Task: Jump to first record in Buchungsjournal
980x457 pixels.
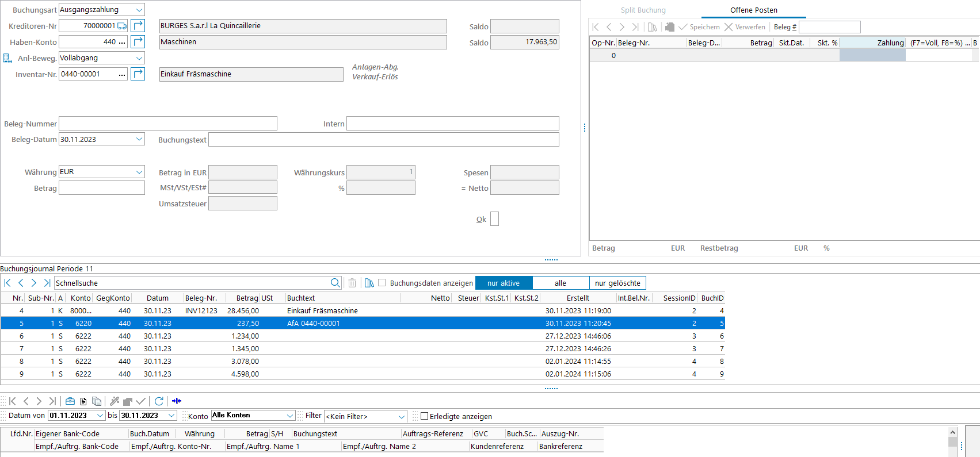Action: pos(7,283)
